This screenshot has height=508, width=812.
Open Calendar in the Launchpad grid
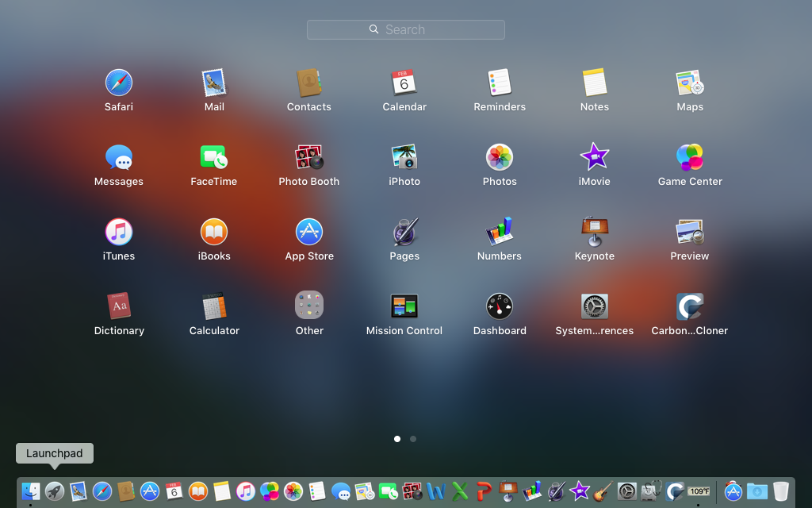(404, 83)
